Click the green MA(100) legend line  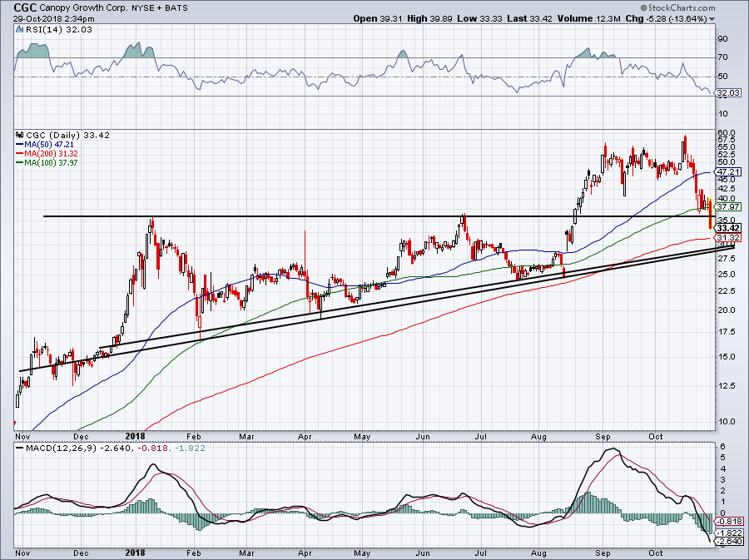coord(20,162)
